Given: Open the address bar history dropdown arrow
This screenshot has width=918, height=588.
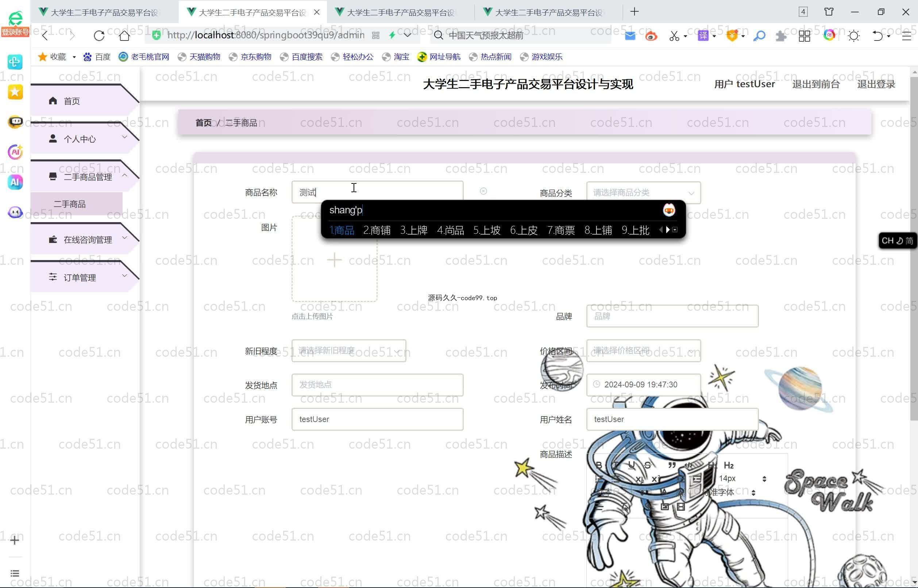Looking at the screenshot, I should point(408,35).
